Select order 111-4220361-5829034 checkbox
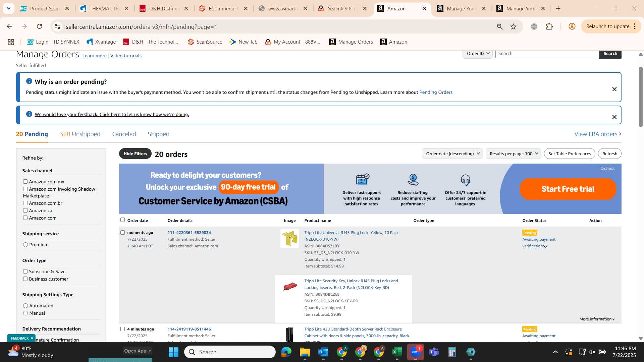 122,233
